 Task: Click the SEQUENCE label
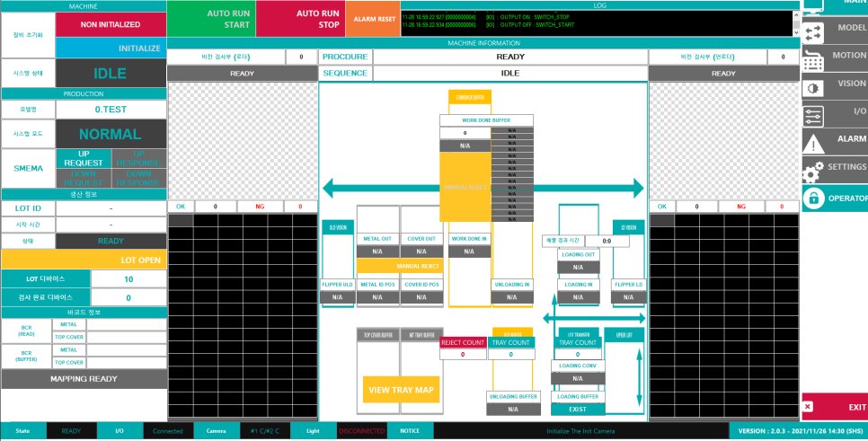coord(345,73)
